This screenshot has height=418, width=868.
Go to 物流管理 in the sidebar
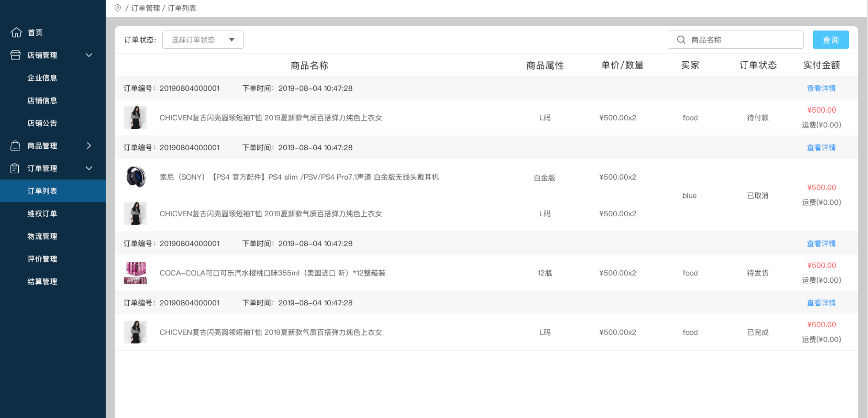42,236
